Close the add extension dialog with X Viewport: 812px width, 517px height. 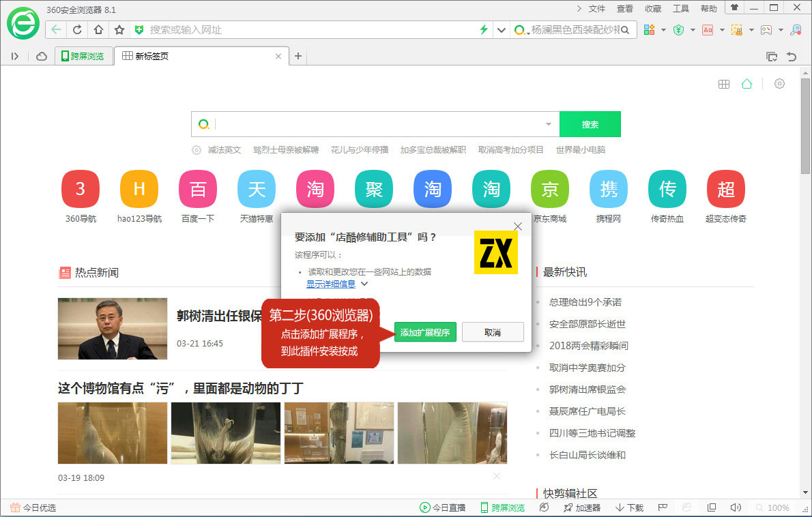tap(517, 226)
